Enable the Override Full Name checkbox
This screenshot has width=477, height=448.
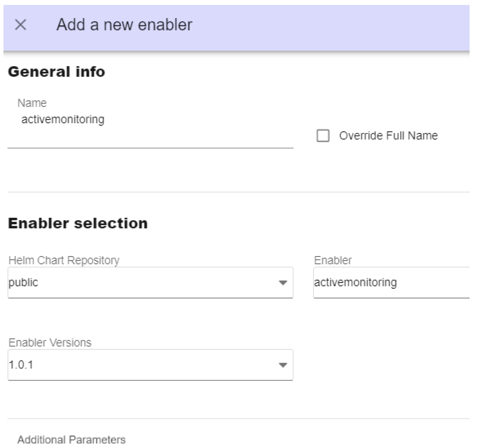(x=323, y=136)
